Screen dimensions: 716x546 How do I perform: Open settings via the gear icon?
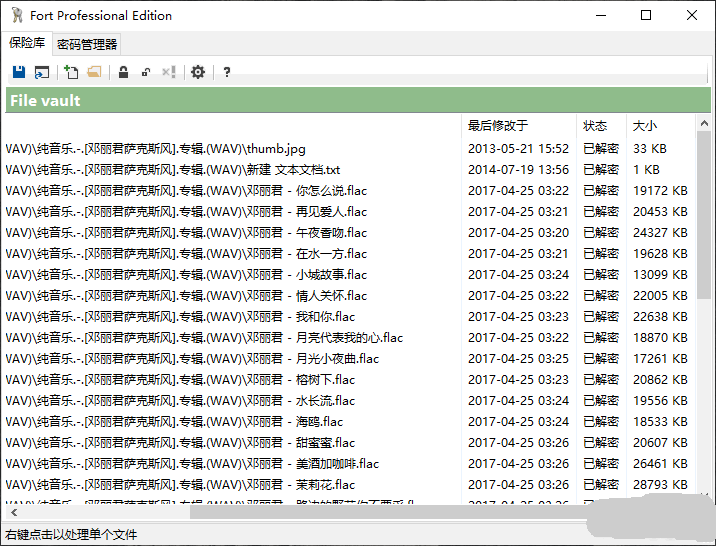[198, 72]
